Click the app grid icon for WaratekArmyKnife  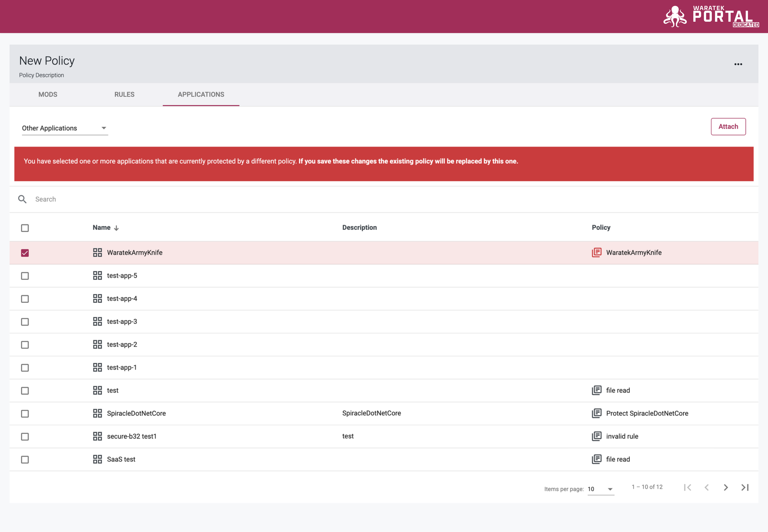pos(97,253)
